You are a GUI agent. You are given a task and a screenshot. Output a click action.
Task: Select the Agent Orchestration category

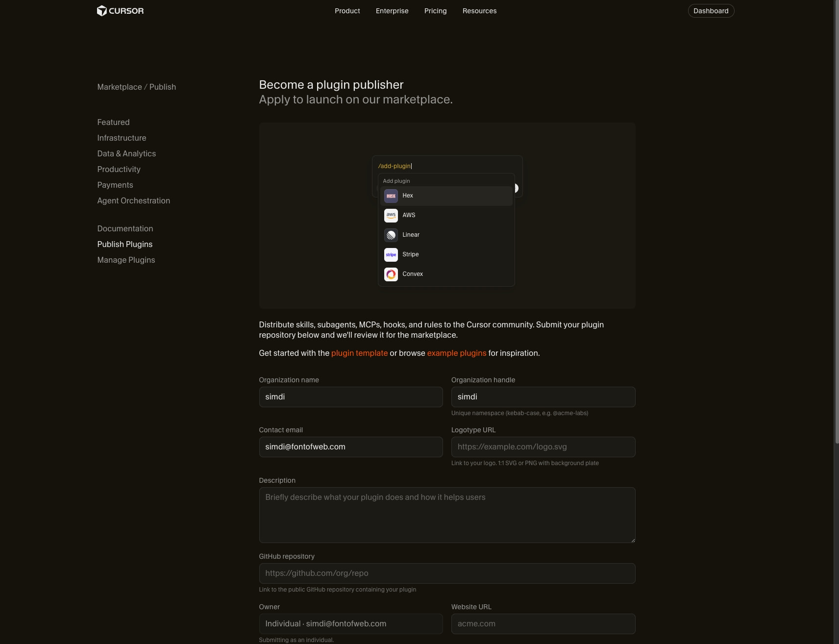(134, 200)
